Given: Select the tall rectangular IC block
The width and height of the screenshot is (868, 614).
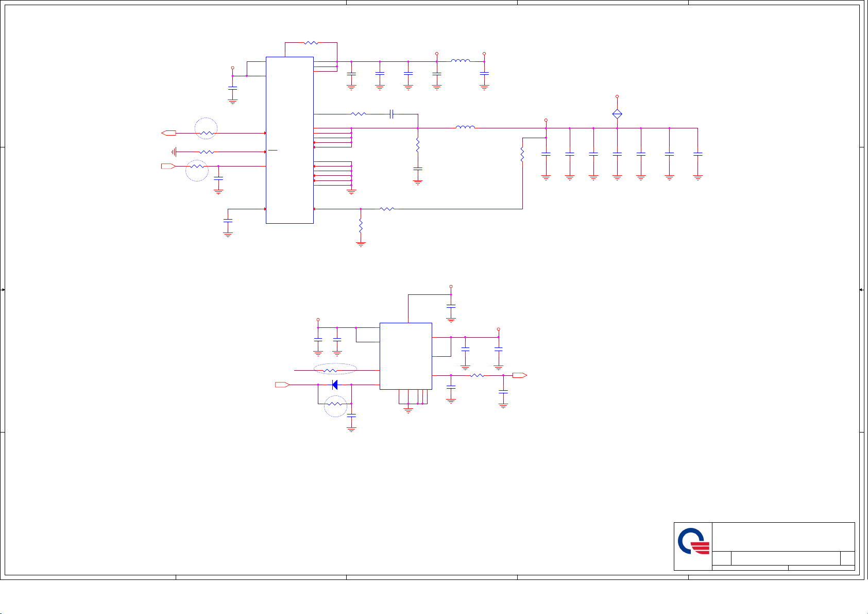Looking at the screenshot, I should click(x=290, y=140).
